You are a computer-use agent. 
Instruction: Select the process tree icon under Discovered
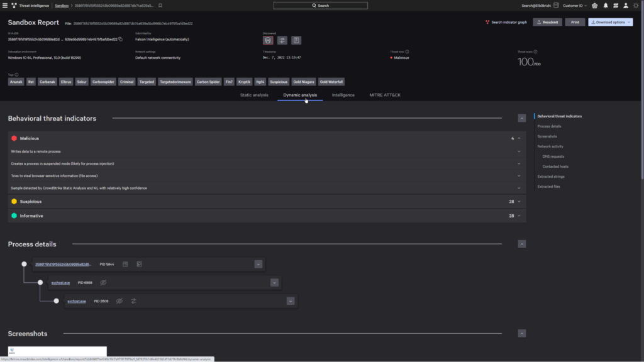(282, 40)
